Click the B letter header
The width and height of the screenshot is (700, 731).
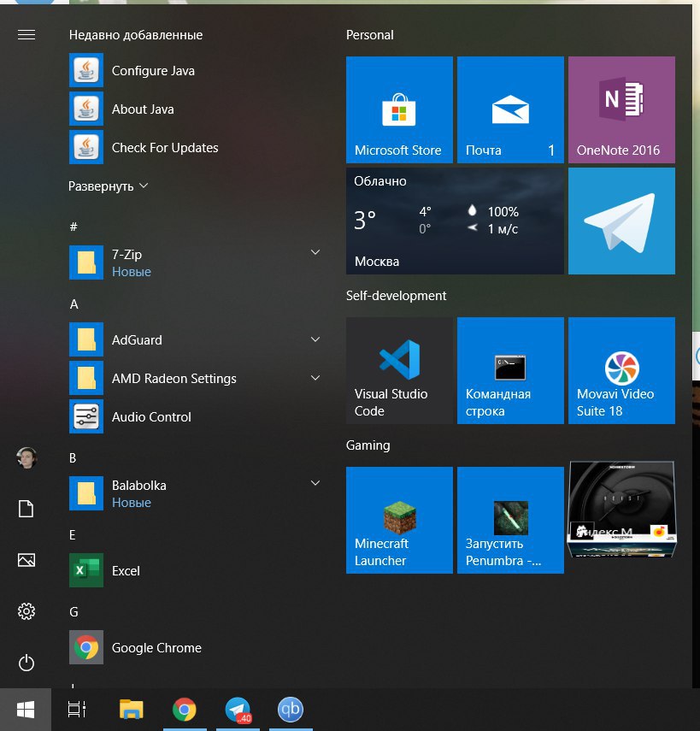click(x=73, y=457)
